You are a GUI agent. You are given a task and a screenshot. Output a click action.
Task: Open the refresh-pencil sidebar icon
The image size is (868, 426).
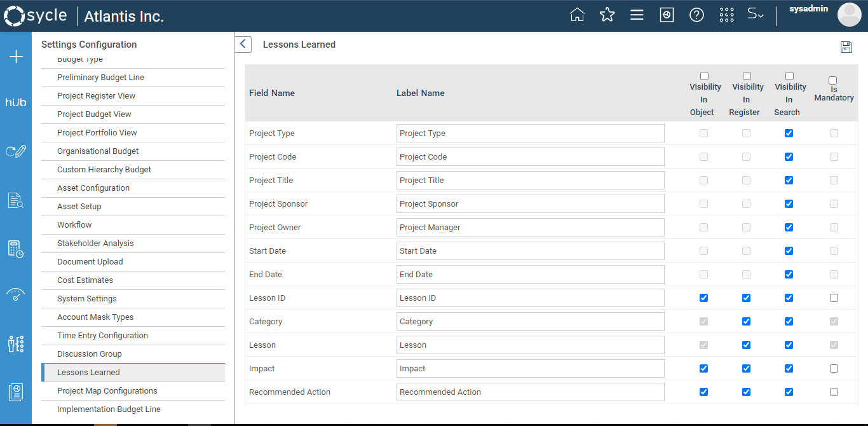pyautogui.click(x=16, y=151)
